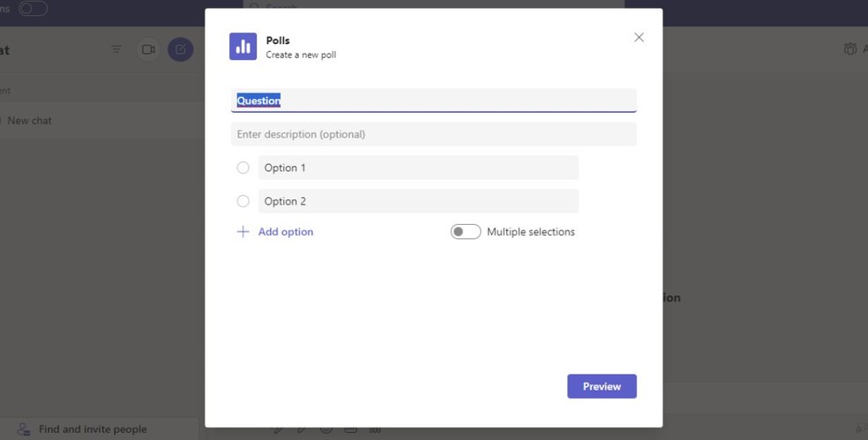Click the Option 2 text field
Image resolution: width=868 pixels, height=440 pixels.
[x=418, y=201]
